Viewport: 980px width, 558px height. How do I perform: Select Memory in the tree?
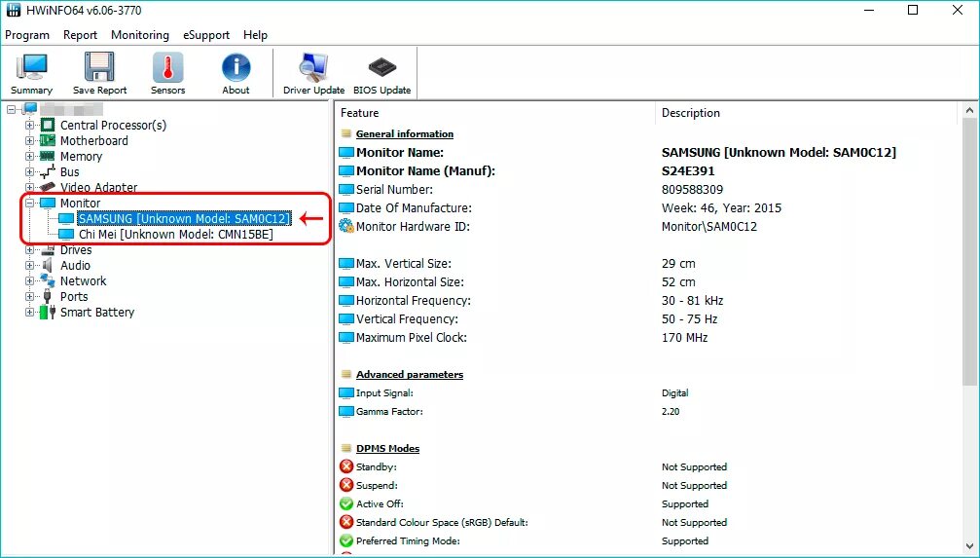[81, 157]
